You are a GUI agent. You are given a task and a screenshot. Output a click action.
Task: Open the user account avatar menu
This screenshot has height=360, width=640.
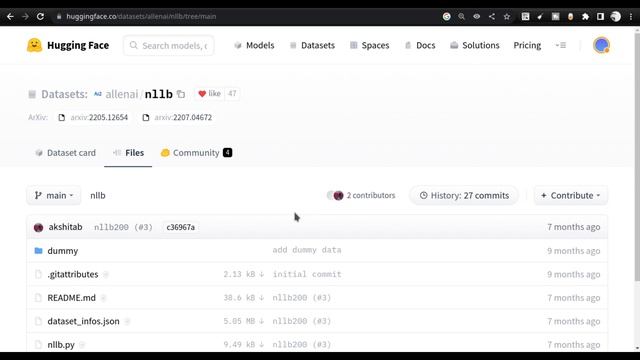point(601,45)
